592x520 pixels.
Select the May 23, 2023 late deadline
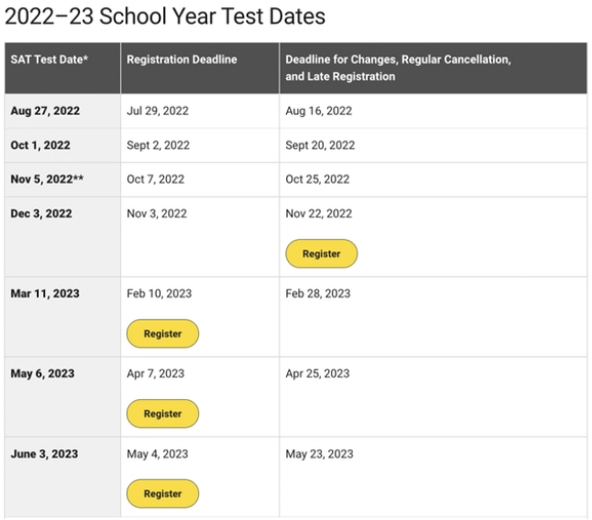point(319,454)
